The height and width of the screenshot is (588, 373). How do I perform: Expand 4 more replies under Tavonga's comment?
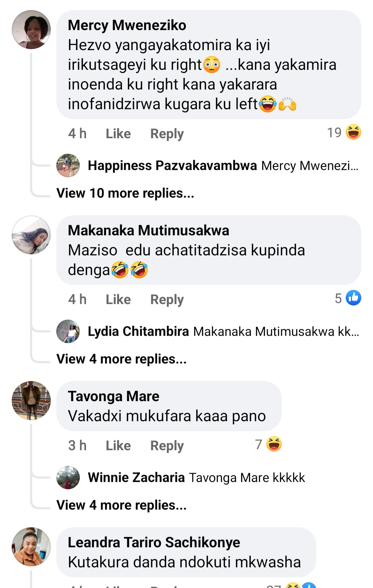coord(121,505)
